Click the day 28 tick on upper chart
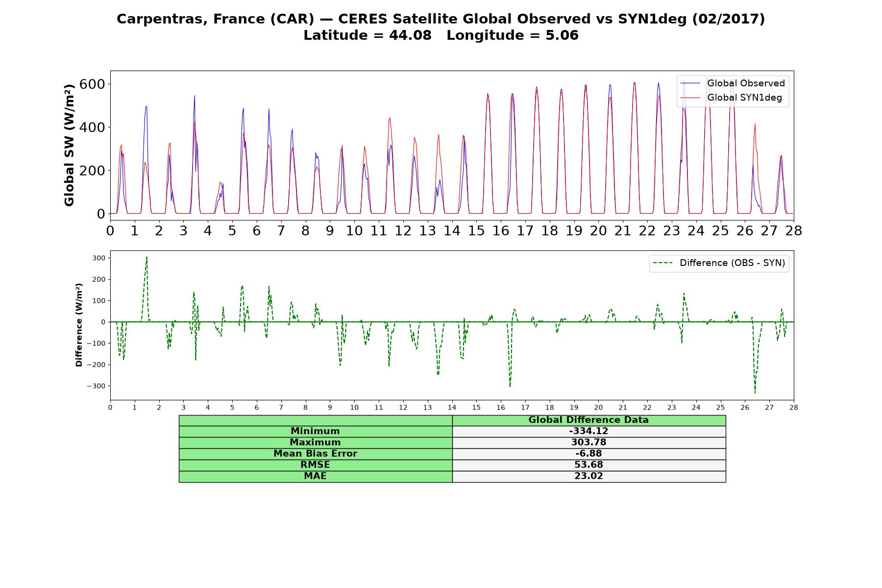The width and height of the screenshot is (882, 588). point(794,230)
